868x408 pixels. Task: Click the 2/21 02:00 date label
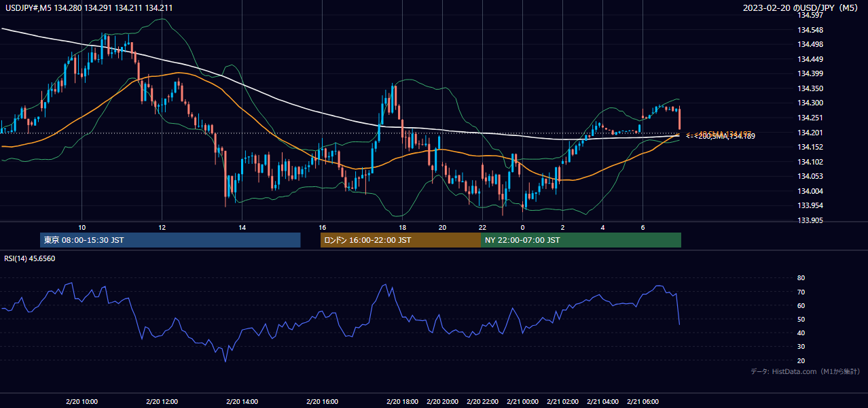point(562,402)
